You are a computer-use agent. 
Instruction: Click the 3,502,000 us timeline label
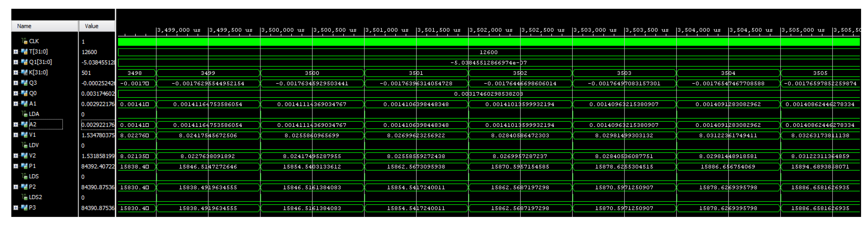(491, 30)
